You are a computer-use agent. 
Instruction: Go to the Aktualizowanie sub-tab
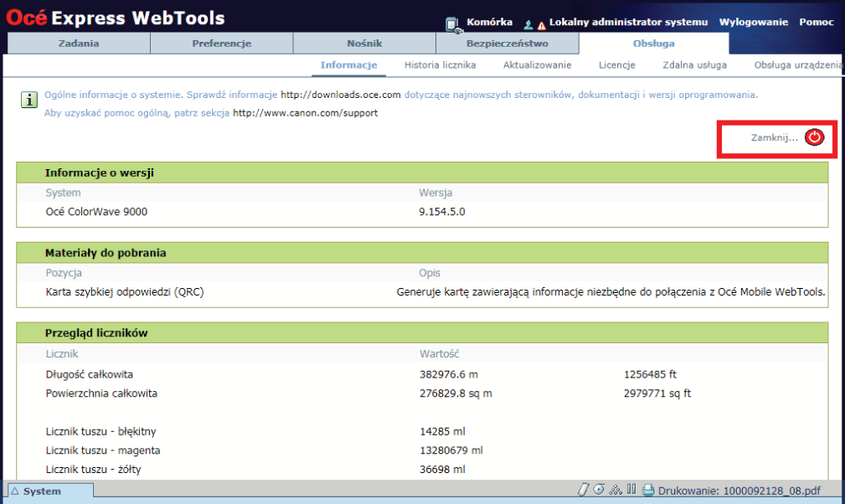tap(537, 65)
